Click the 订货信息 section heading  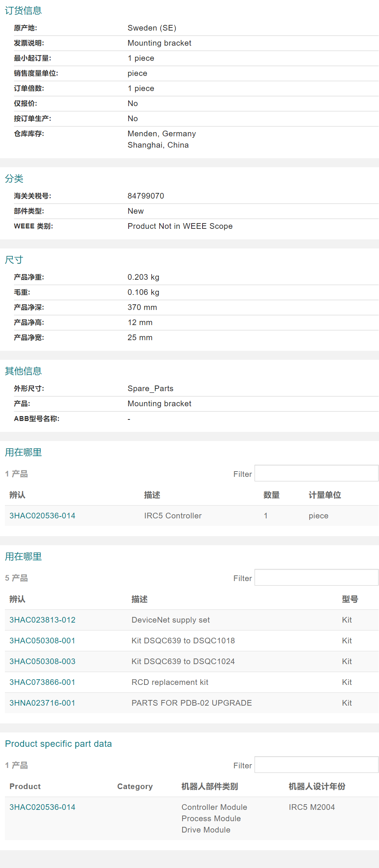(x=23, y=11)
